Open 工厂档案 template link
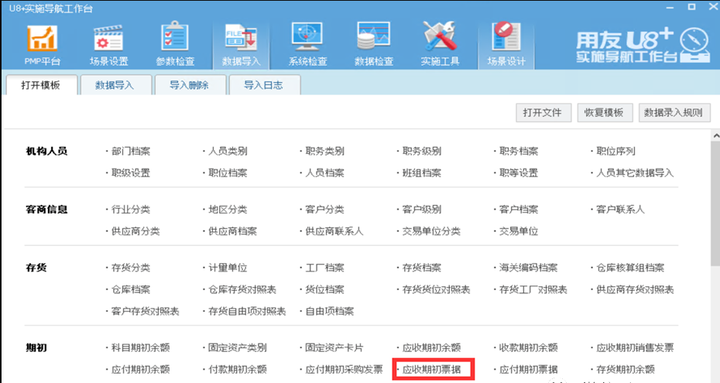Viewport: 720px width, 383px height. (x=325, y=268)
